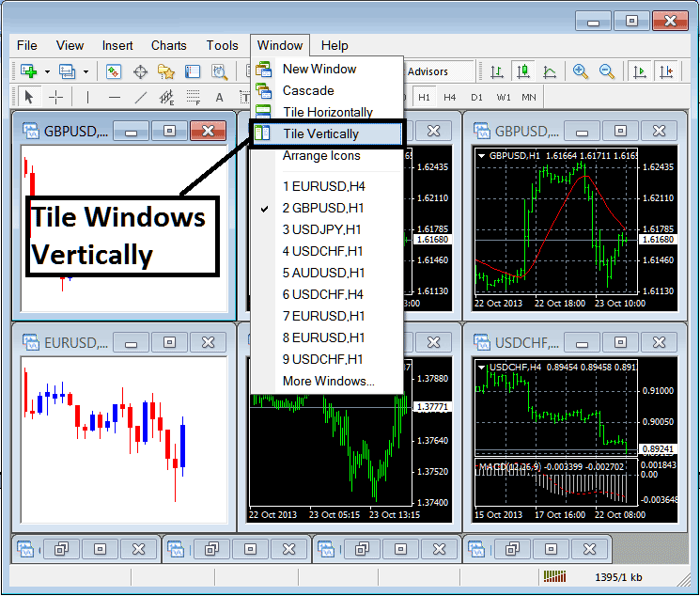700x596 pixels.
Task: Click the triangle before GBPUSD,H1 chart header
Action: [482, 156]
